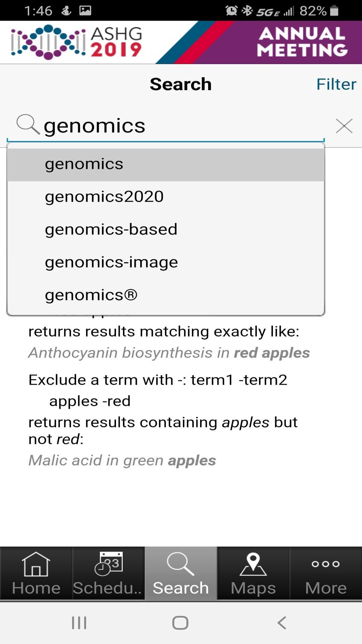Tap Android back navigation button
Screen dimensions: 362x644
coord(282,623)
